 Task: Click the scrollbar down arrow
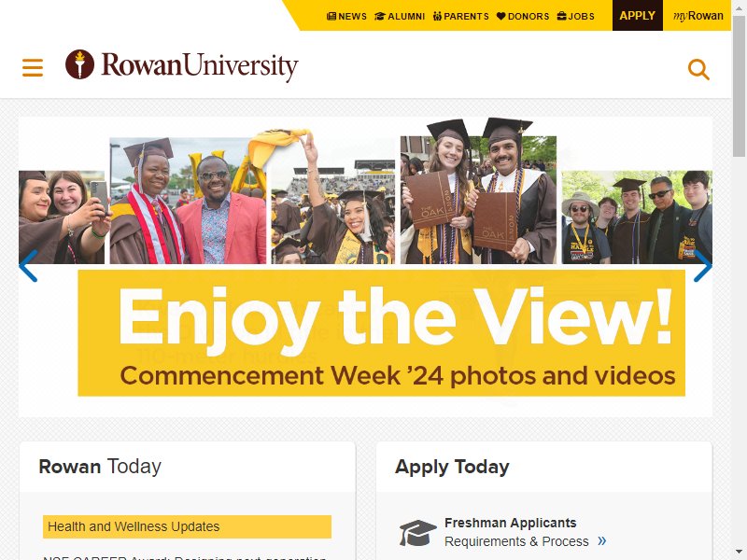click(x=739, y=551)
